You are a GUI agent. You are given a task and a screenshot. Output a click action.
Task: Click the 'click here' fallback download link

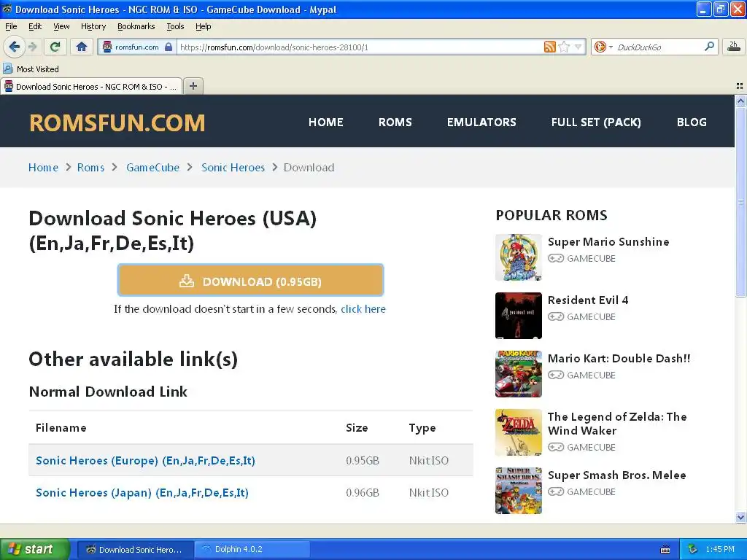(363, 309)
